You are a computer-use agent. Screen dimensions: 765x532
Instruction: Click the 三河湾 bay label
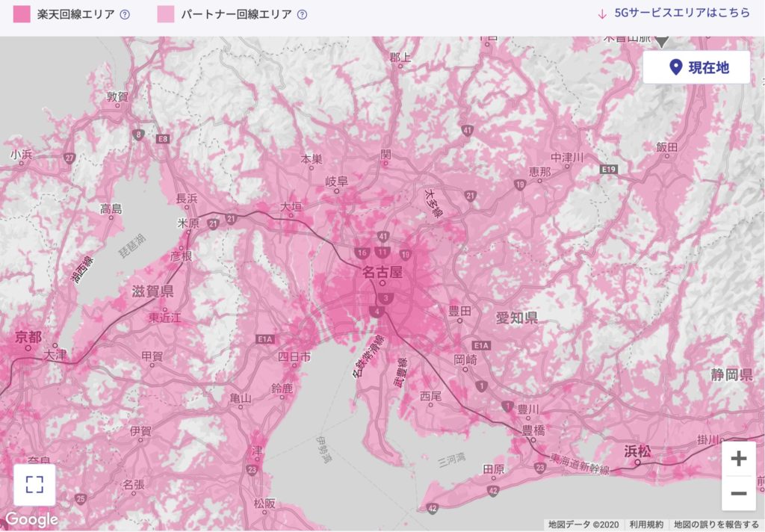pyautogui.click(x=451, y=460)
